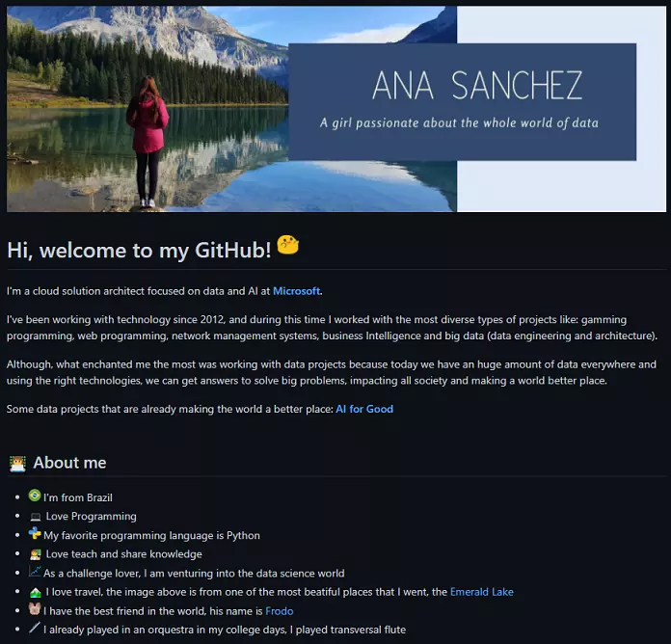Click the Ana Sanchez banner image
The height and width of the screenshot is (644, 671).
click(336, 109)
